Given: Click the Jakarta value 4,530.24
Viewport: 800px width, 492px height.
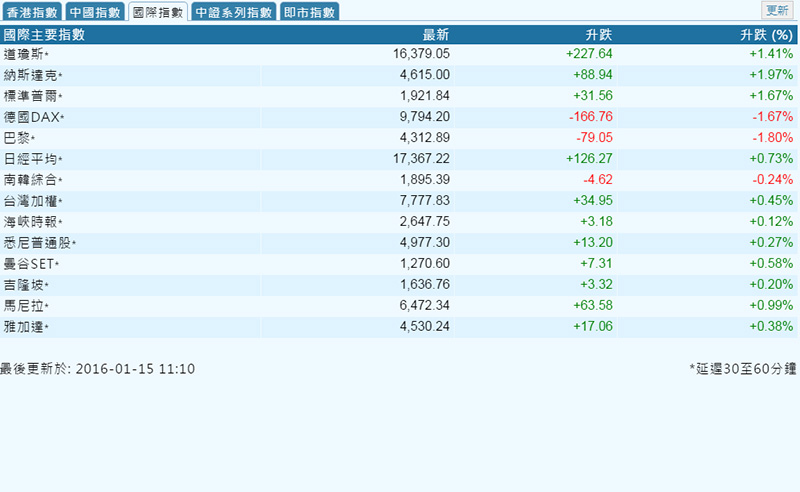Looking at the screenshot, I should pyautogui.click(x=424, y=326).
